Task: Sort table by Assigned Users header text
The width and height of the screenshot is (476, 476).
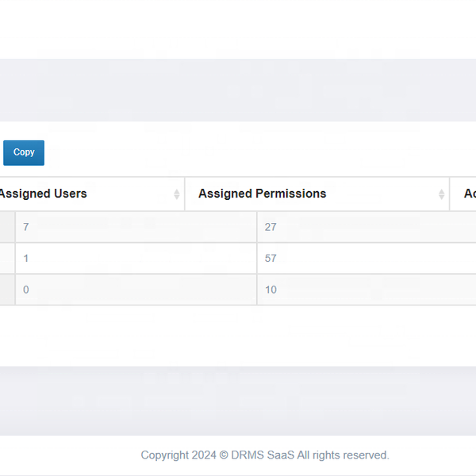Action: coord(44,194)
